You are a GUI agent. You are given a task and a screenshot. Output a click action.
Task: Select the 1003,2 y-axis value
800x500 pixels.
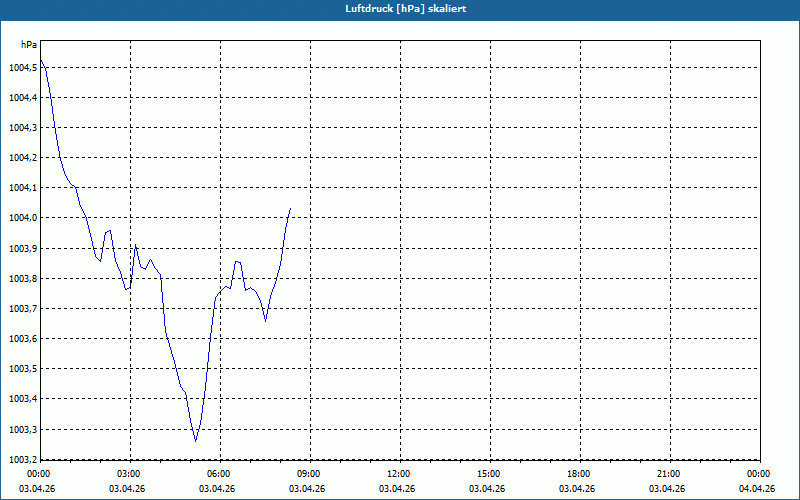click(22, 459)
